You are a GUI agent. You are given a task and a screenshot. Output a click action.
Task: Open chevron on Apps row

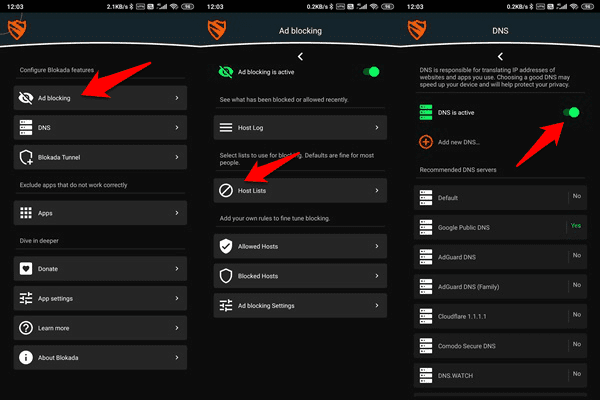[x=177, y=213]
